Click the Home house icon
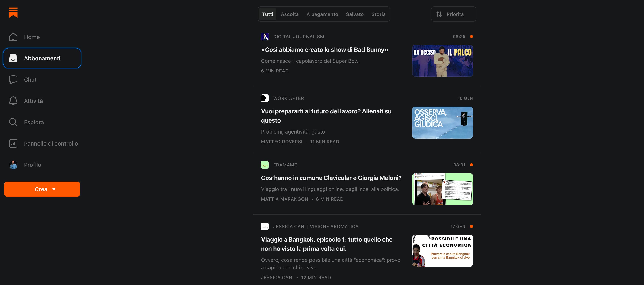This screenshot has height=285, width=644. [13, 37]
